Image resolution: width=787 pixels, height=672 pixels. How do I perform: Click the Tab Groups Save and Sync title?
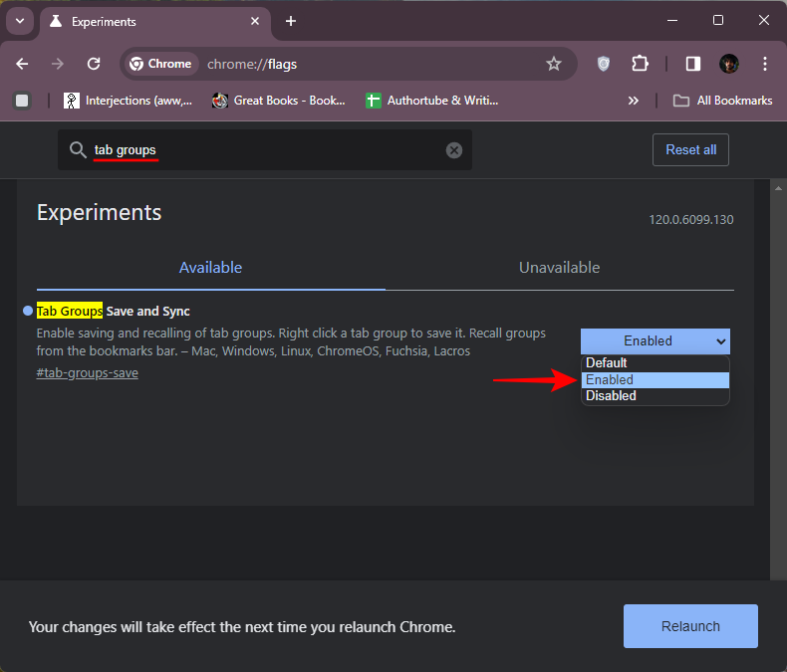point(113,311)
